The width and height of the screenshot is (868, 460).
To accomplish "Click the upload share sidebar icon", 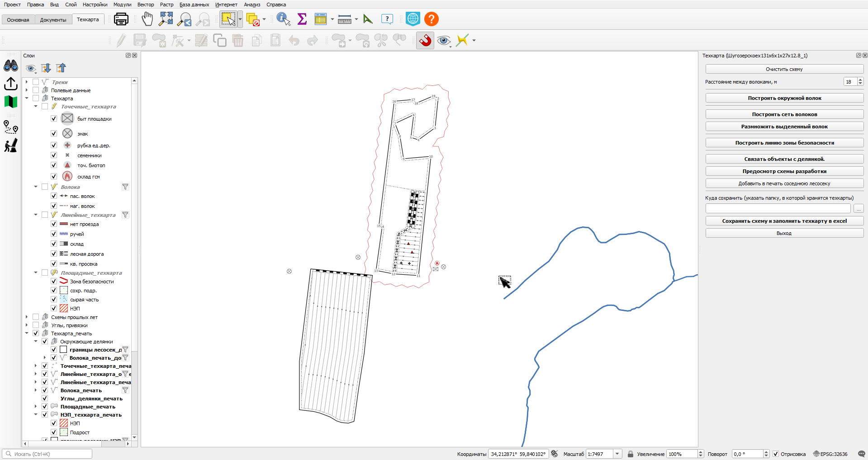I will click(11, 84).
